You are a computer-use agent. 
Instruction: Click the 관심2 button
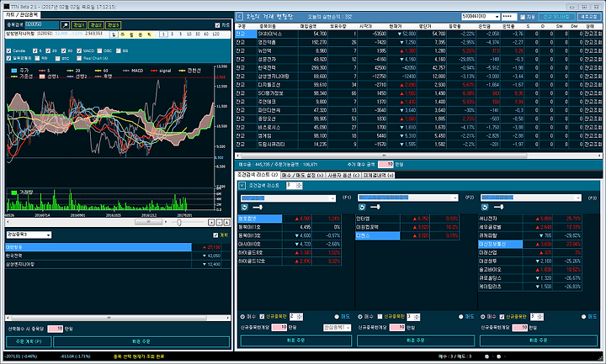pos(96,25)
